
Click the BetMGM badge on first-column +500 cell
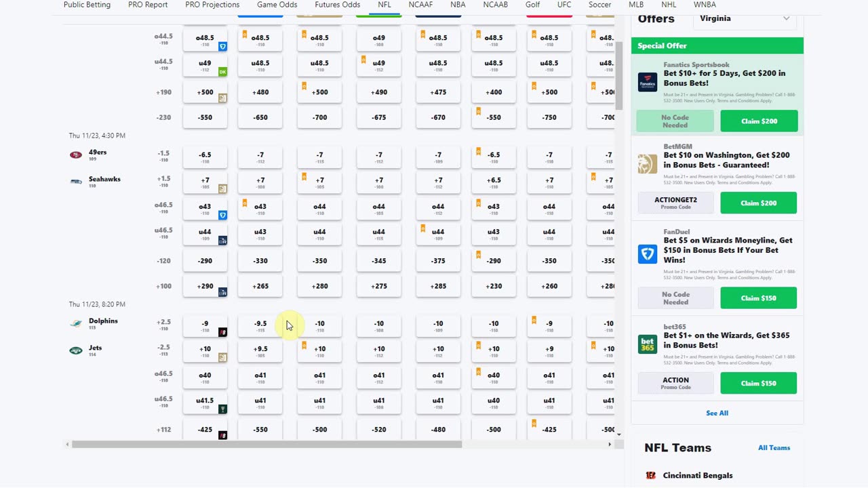[222, 98]
